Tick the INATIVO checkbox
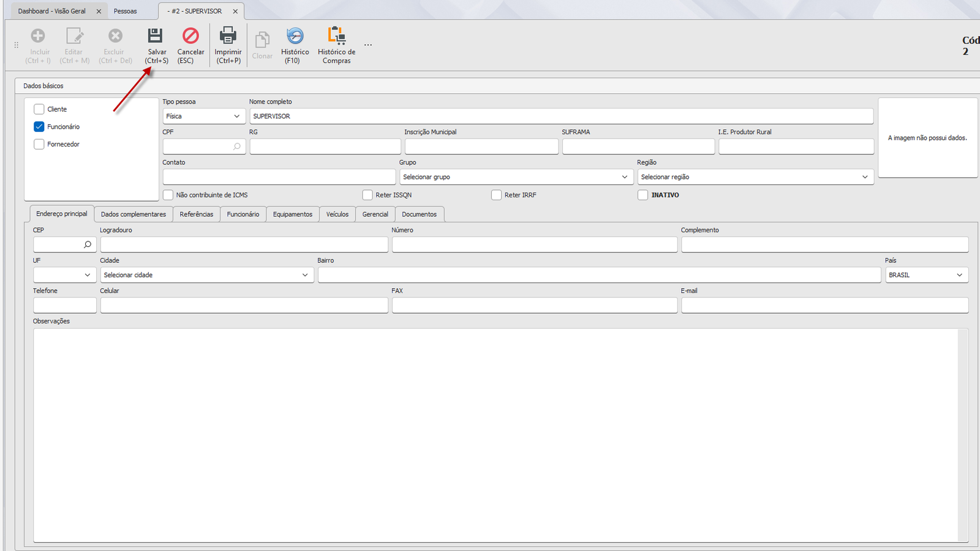This screenshot has width=980, height=551. coord(643,195)
